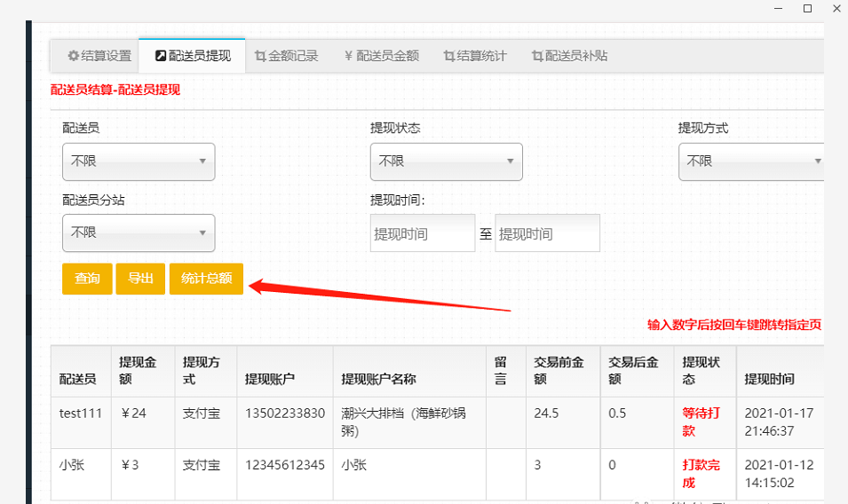Click the end 提现时间 date field
848x504 pixels.
tap(547, 233)
